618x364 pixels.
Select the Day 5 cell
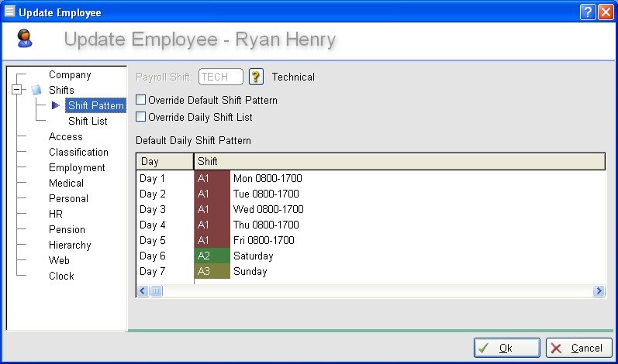[164, 240]
